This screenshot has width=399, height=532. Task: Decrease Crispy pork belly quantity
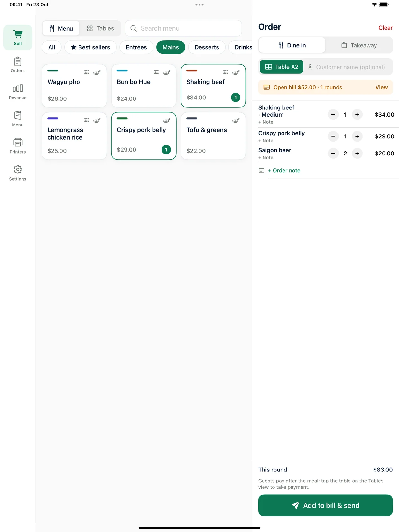(333, 136)
